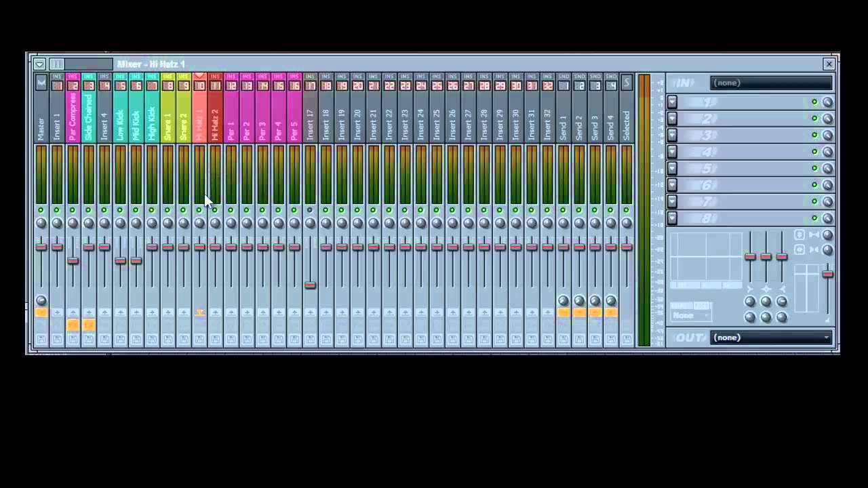
Task: Mute the Snare 2 track LED
Action: click(x=183, y=210)
